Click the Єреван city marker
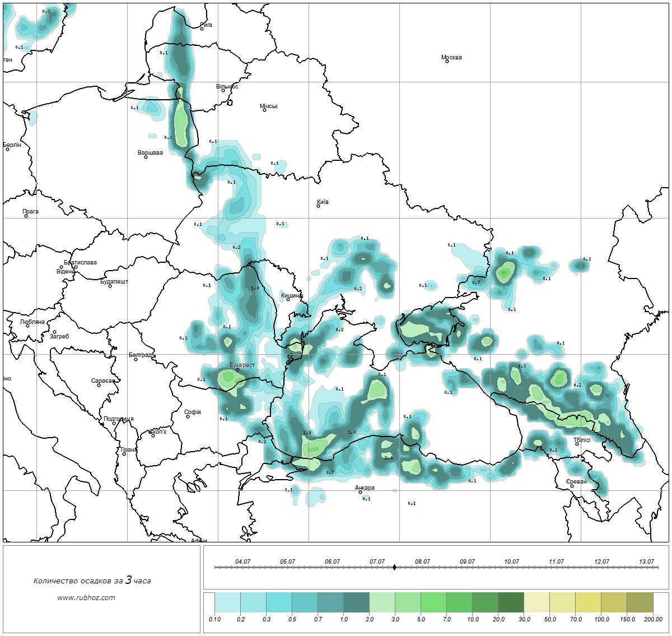The height and width of the screenshot is (636, 672). (572, 485)
